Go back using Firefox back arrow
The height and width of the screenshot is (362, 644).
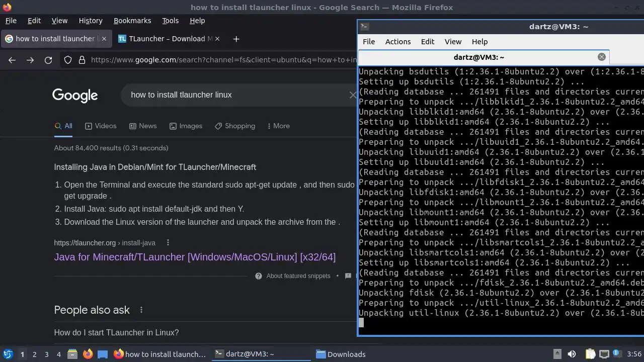12,60
